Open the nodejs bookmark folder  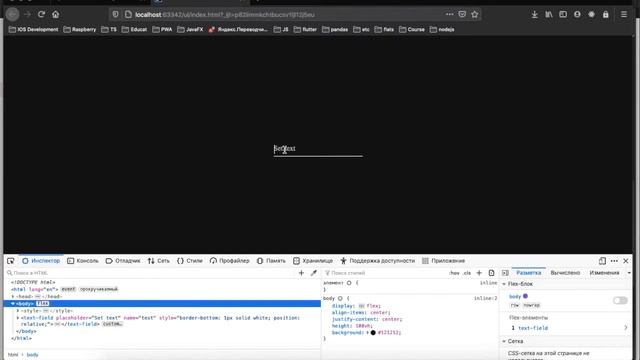[x=442, y=29]
